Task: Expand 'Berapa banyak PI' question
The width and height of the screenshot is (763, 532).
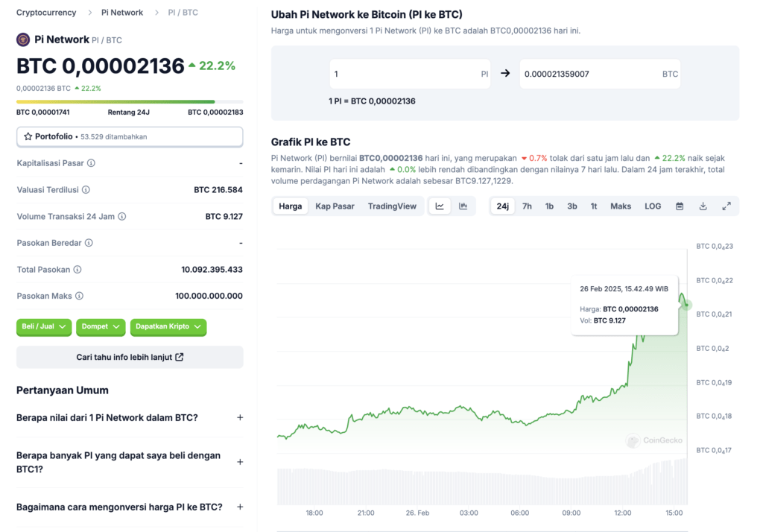Action: click(130, 463)
